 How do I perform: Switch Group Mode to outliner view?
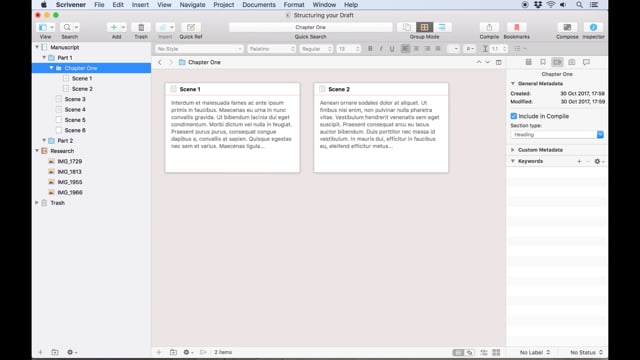point(442,27)
